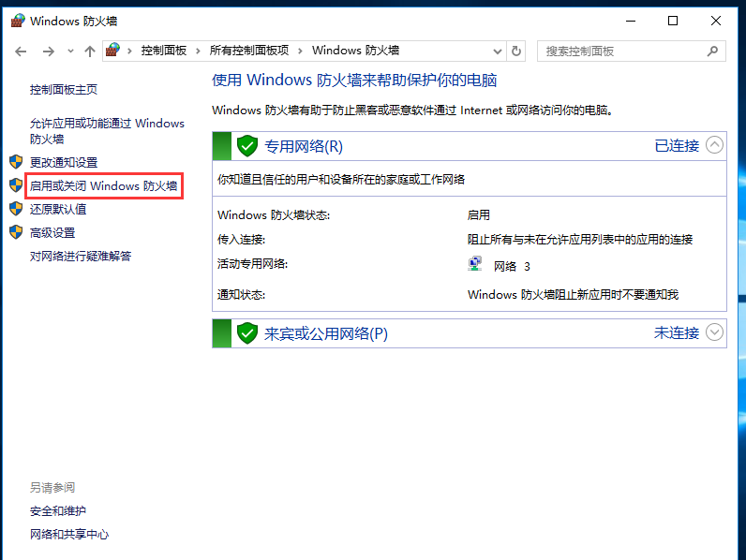Click Windows 防火墙 title bar icon

(18, 21)
